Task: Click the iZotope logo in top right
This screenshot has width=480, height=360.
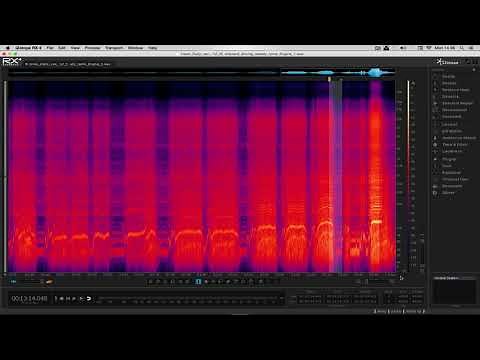Action: point(447,62)
